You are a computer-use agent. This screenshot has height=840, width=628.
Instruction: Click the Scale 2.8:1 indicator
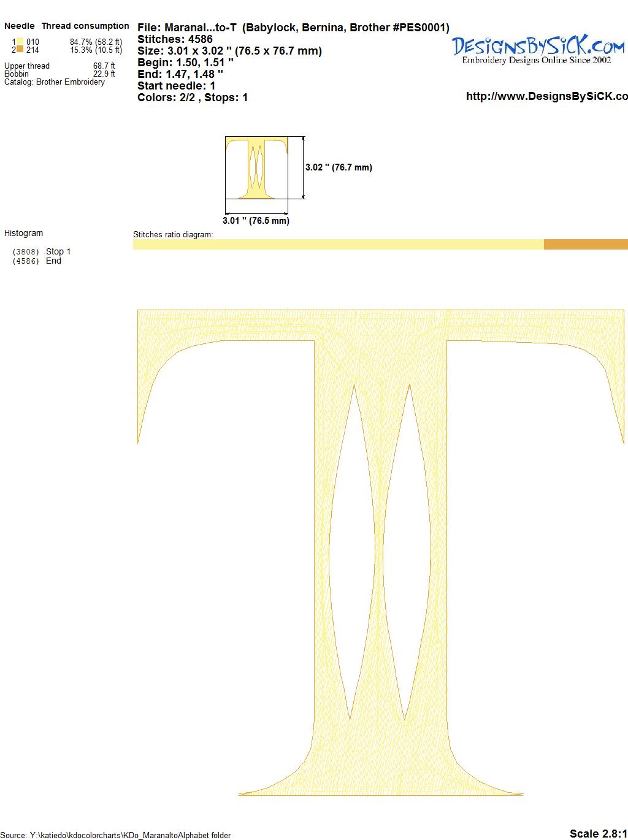pyautogui.click(x=598, y=833)
